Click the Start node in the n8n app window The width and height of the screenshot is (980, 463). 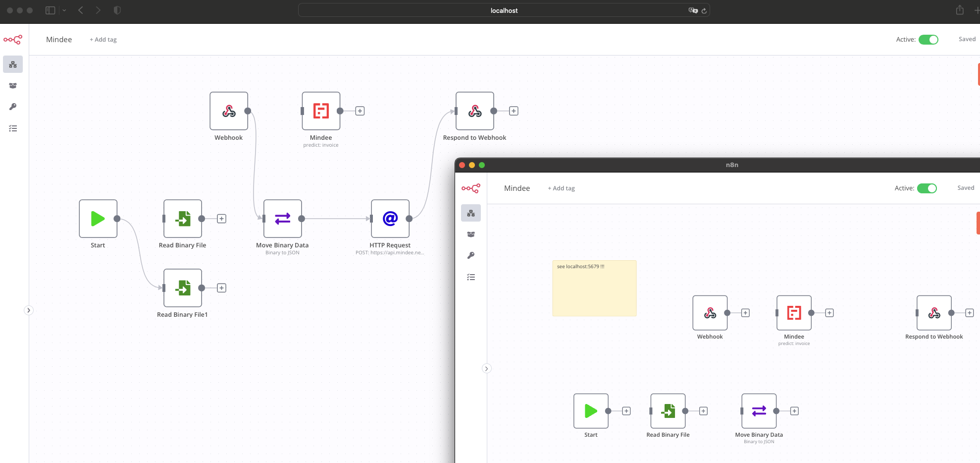[591, 411]
